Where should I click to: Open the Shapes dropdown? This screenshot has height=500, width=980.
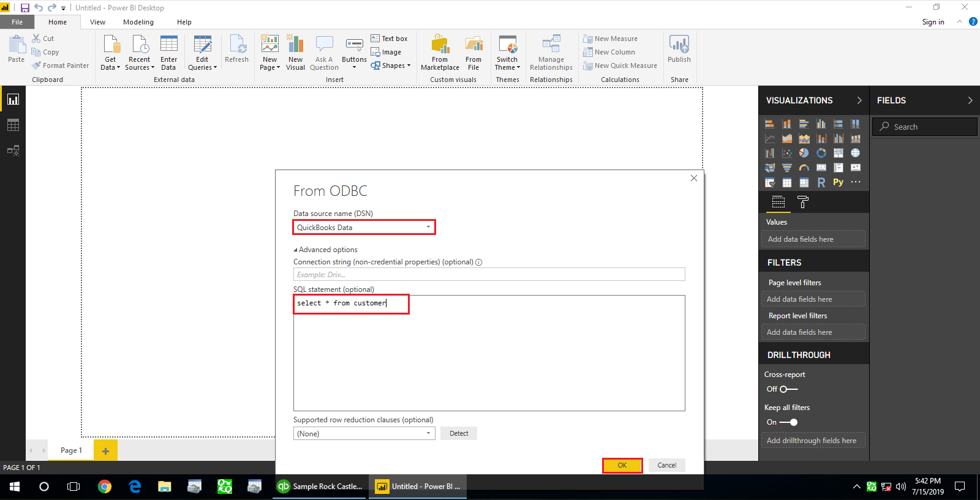coord(391,65)
